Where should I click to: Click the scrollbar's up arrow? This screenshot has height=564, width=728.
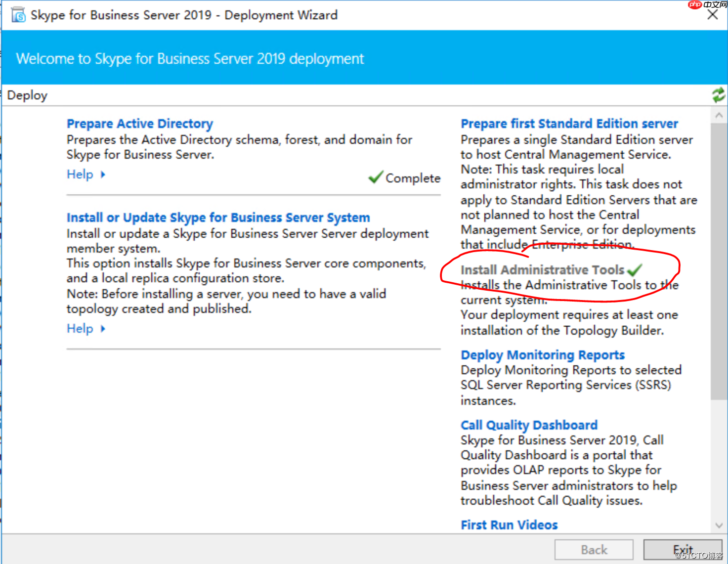[x=719, y=115]
